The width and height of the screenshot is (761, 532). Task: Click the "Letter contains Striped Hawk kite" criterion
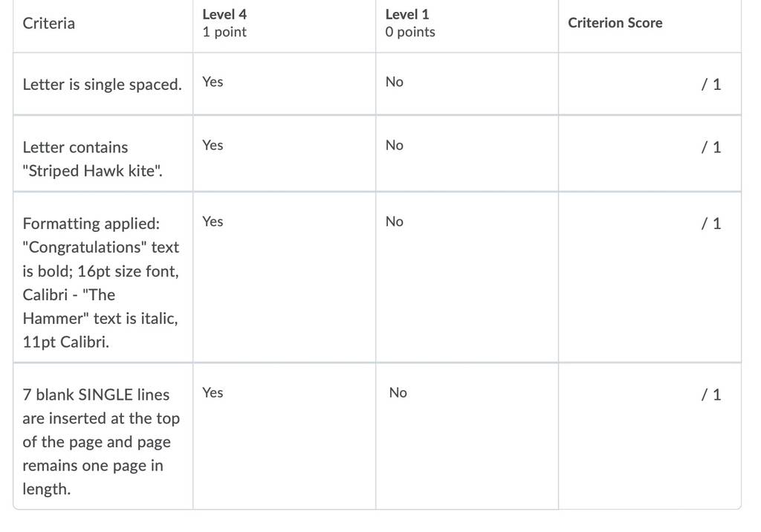point(93,159)
